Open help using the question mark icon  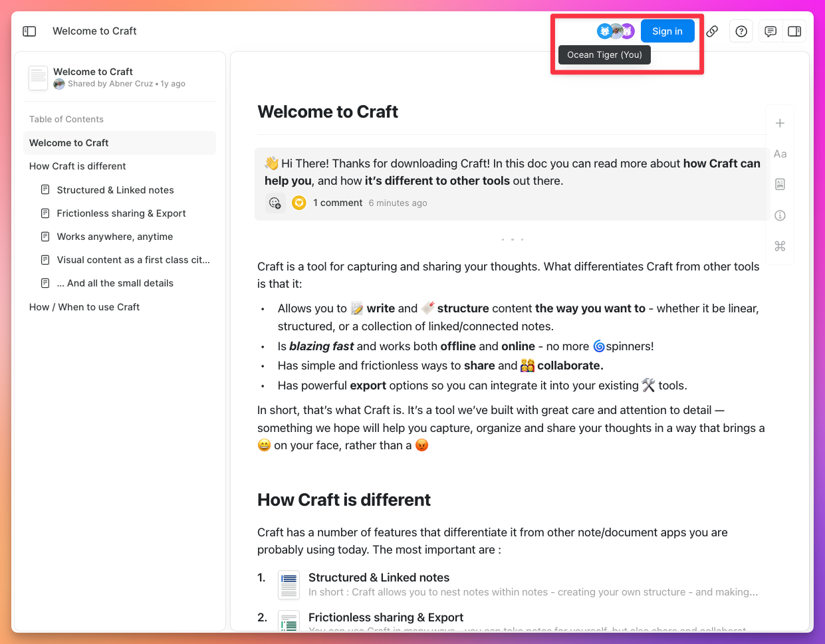(x=741, y=31)
